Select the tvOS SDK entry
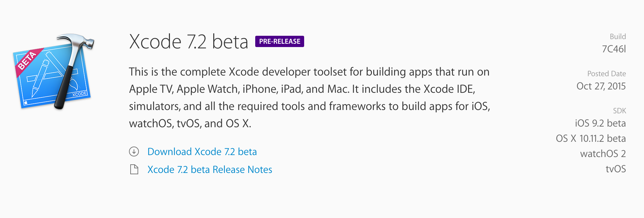Image resolution: width=644 pixels, height=218 pixels. (616, 169)
